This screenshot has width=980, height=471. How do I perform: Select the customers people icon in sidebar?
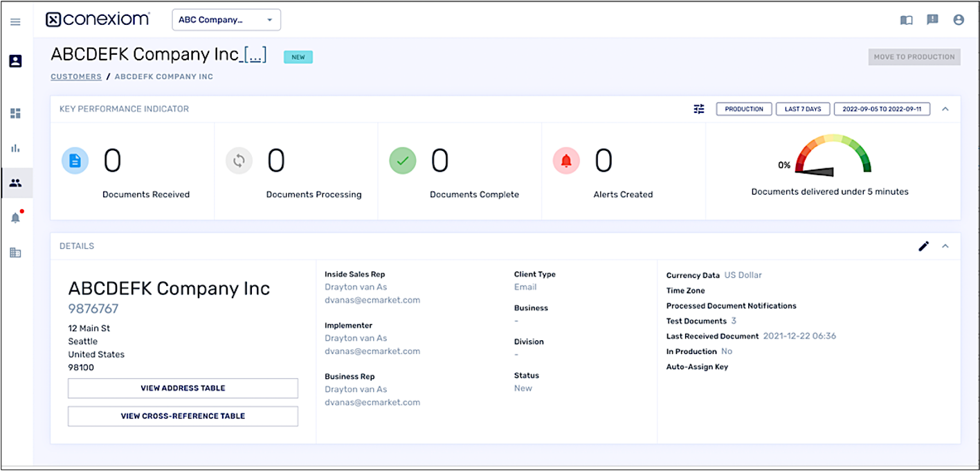(15, 183)
